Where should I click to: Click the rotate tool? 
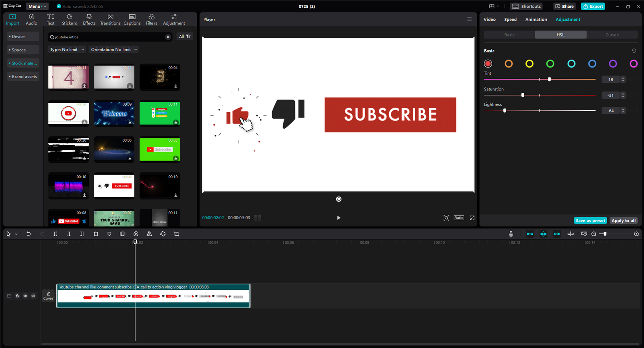coord(163,234)
